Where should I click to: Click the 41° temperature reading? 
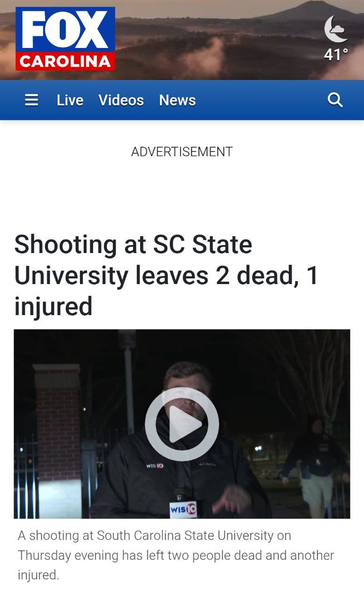(336, 55)
